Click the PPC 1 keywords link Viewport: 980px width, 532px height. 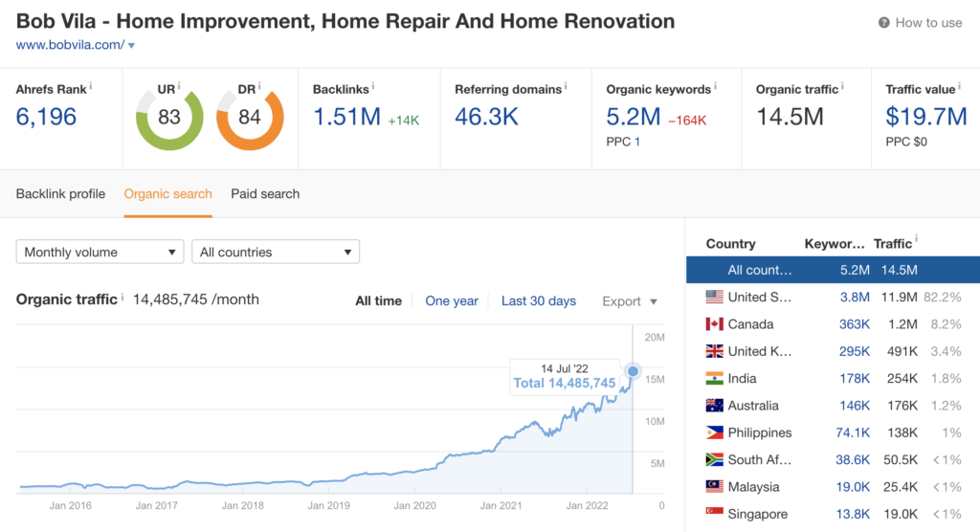click(x=636, y=142)
